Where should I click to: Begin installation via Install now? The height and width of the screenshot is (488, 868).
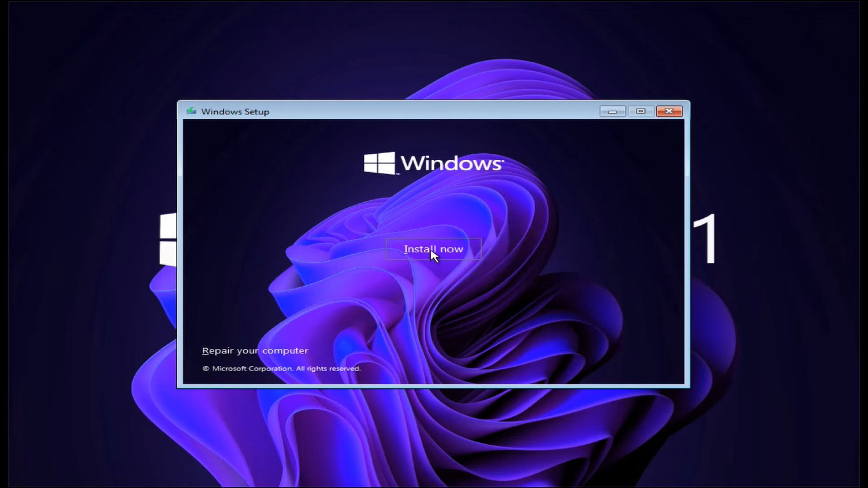(434, 248)
